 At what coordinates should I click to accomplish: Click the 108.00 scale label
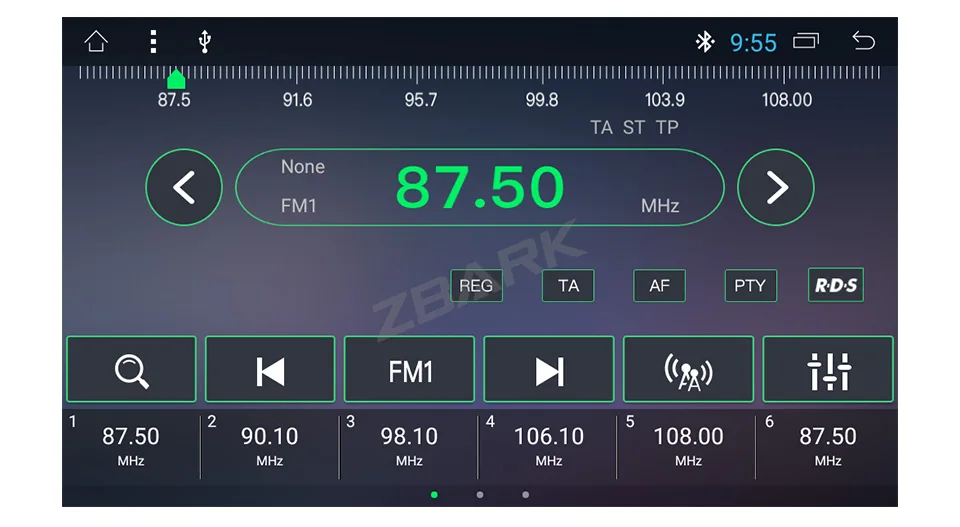(x=787, y=100)
